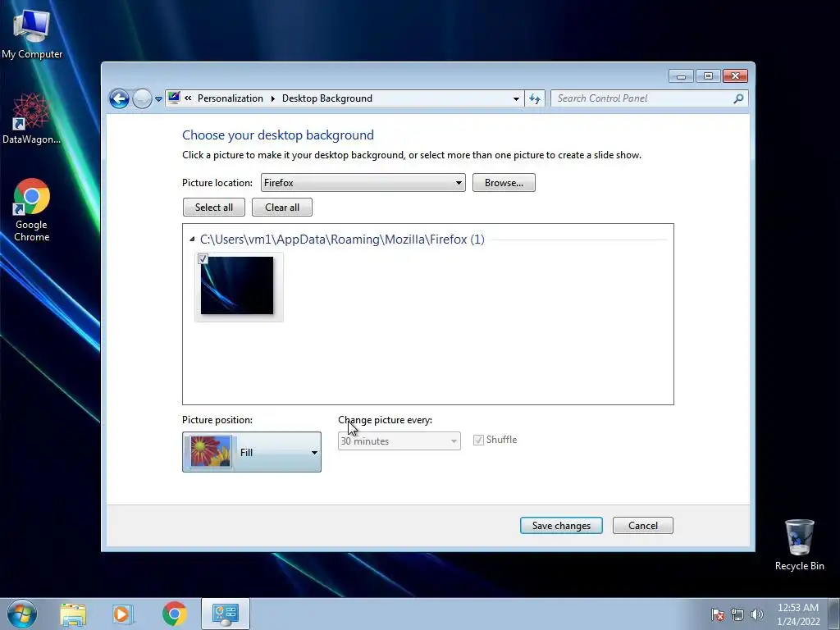Image resolution: width=840 pixels, height=630 pixels.
Task: Click the Control Panel taskbar button
Action: click(226, 614)
